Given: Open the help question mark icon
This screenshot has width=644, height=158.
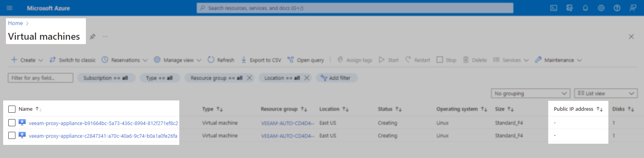Looking at the screenshot, I should (x=617, y=8).
